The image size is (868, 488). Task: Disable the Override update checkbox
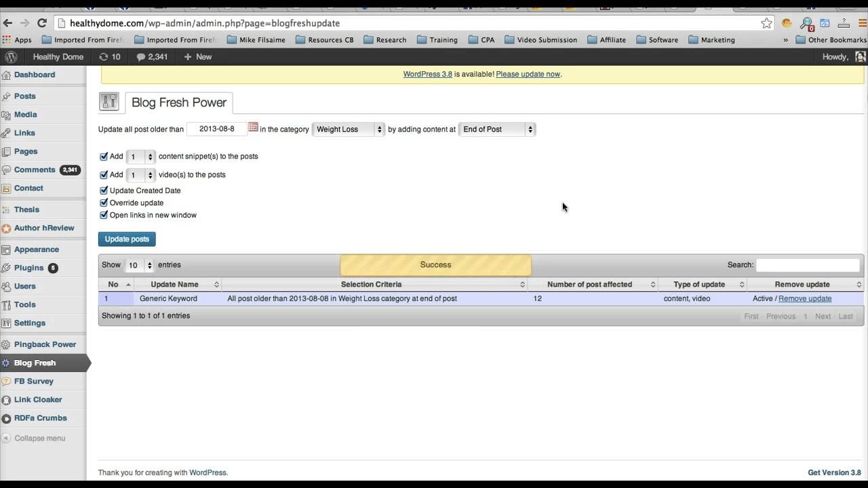click(x=104, y=203)
